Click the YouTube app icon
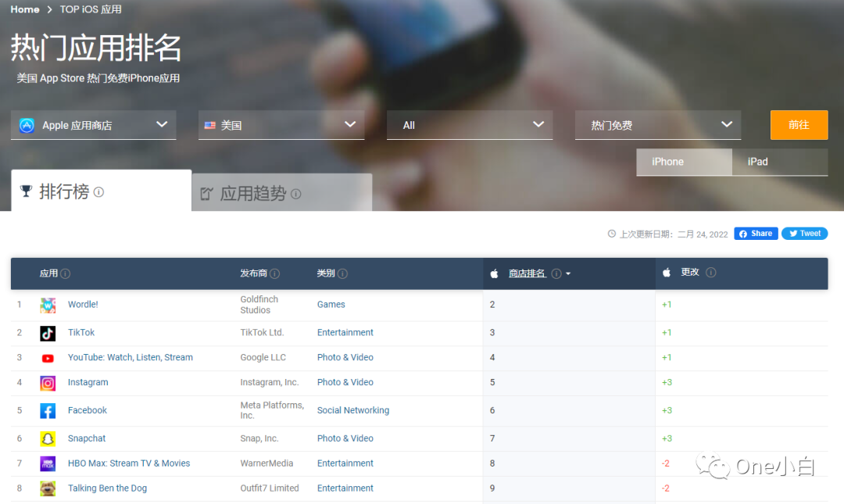The width and height of the screenshot is (844, 504). click(x=48, y=357)
